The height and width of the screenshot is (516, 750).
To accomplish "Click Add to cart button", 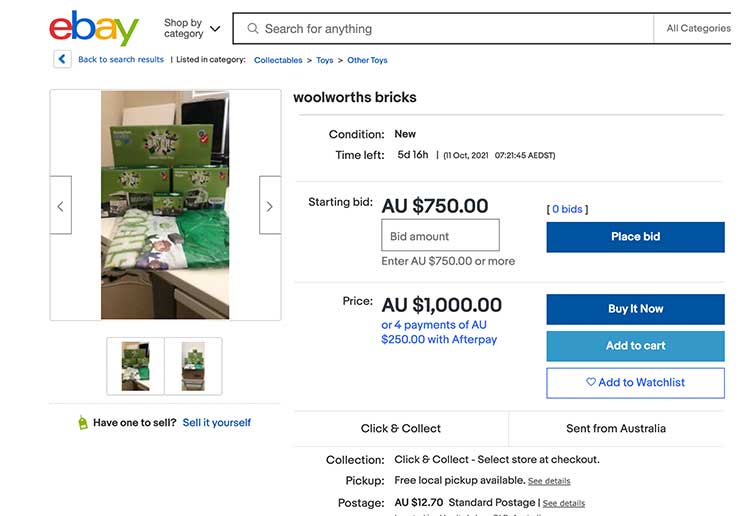I will tap(635, 346).
